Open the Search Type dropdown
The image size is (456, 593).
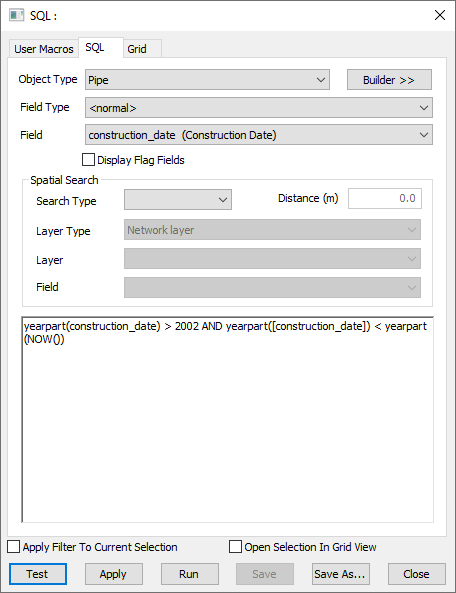pos(178,200)
